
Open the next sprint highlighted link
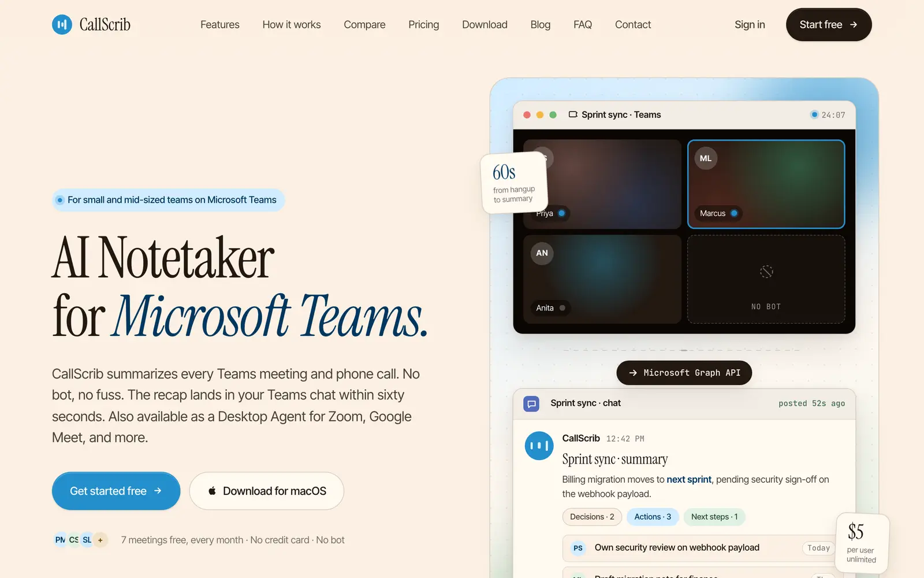(x=689, y=479)
